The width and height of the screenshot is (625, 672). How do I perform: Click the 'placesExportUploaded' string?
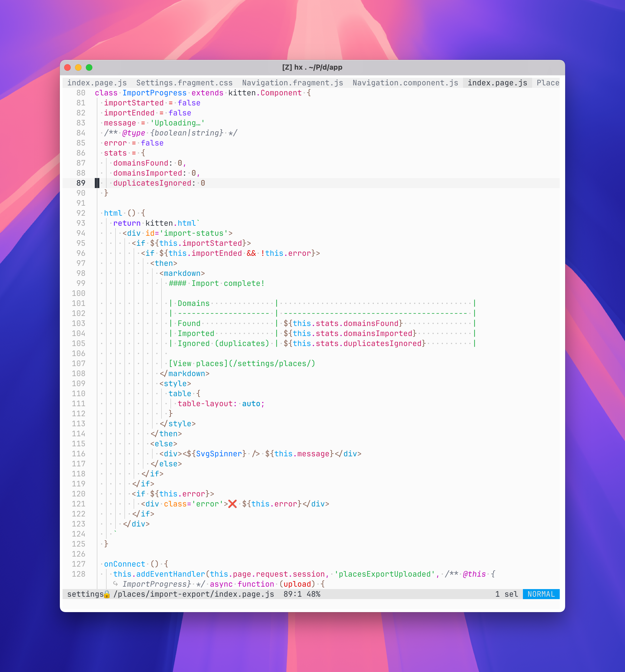point(385,574)
